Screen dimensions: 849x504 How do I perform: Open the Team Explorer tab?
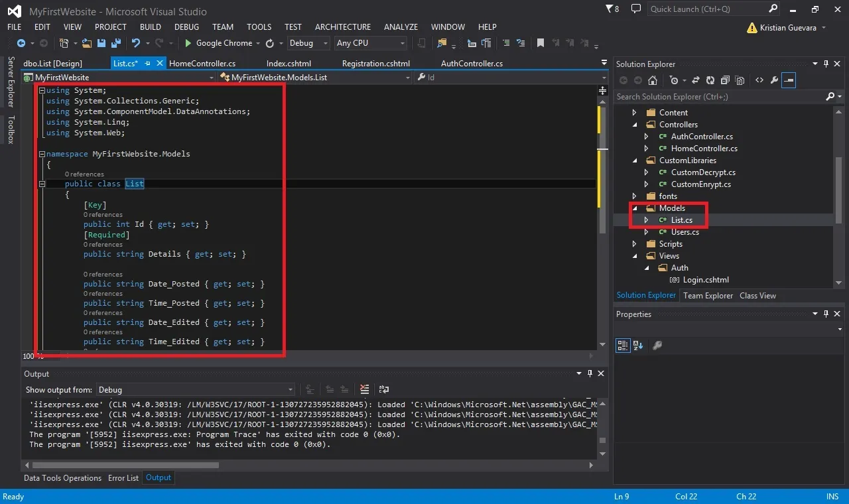(708, 296)
